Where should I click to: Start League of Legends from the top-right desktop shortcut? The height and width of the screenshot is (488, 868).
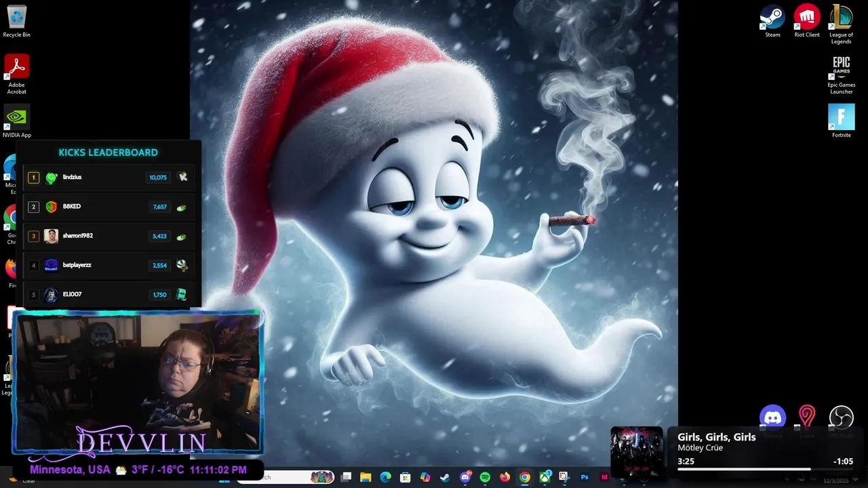[x=841, y=24]
